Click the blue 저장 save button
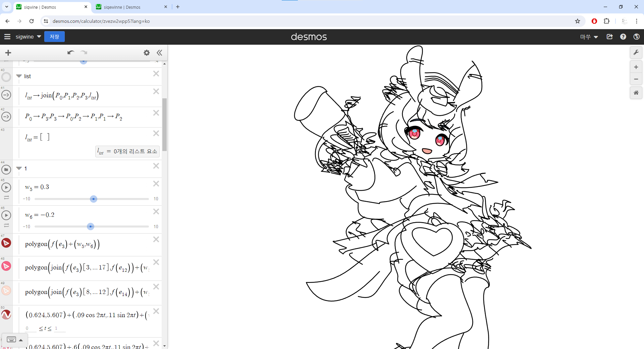Screen dimensions: 644x349 point(54,37)
